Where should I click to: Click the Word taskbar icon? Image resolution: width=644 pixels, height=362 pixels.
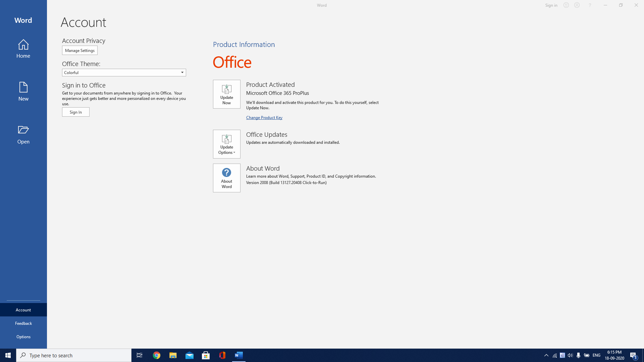[239, 355]
